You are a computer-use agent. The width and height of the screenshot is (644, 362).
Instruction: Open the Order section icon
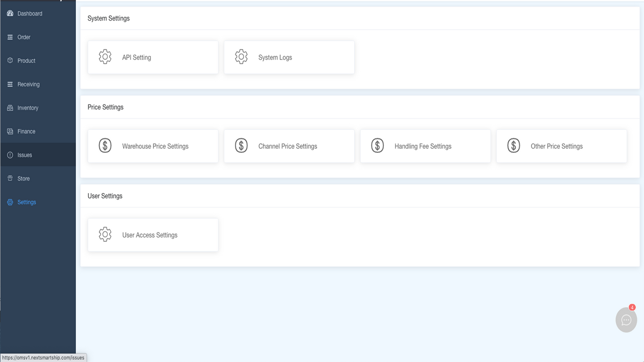(9, 37)
